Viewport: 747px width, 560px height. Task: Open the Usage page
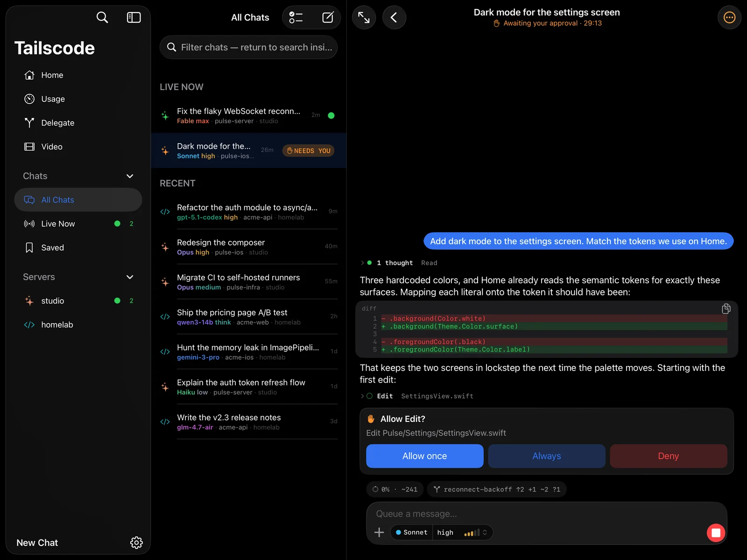(78, 99)
